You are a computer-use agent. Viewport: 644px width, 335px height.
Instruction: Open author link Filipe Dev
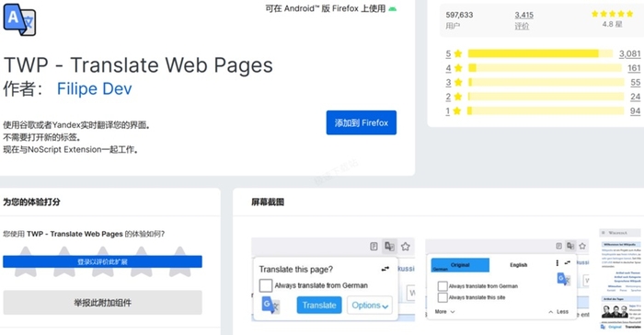point(95,88)
